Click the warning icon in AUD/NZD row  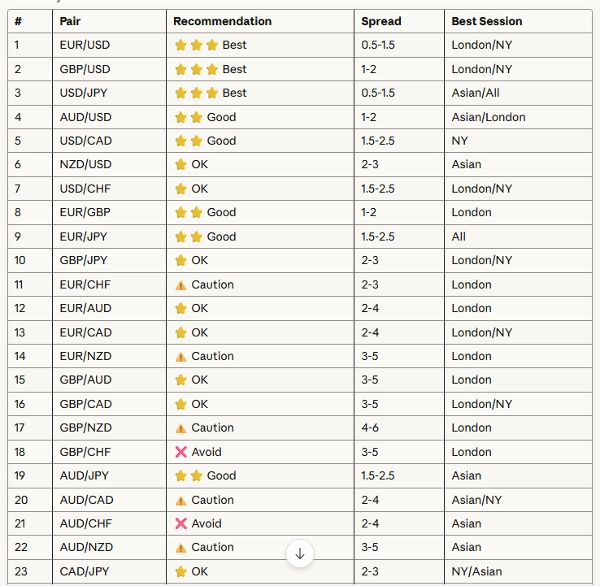point(181,548)
